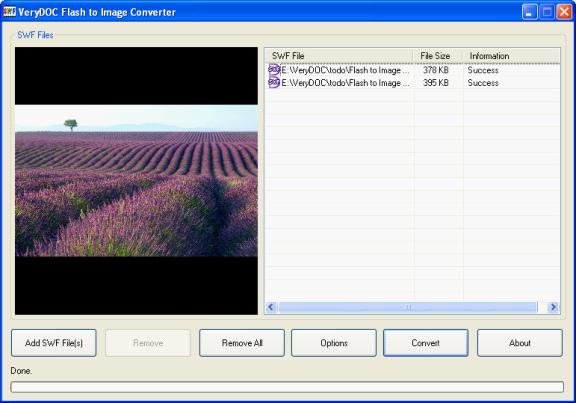Click the 'Done.' status text
This screenshot has width=576, height=403.
(x=21, y=371)
